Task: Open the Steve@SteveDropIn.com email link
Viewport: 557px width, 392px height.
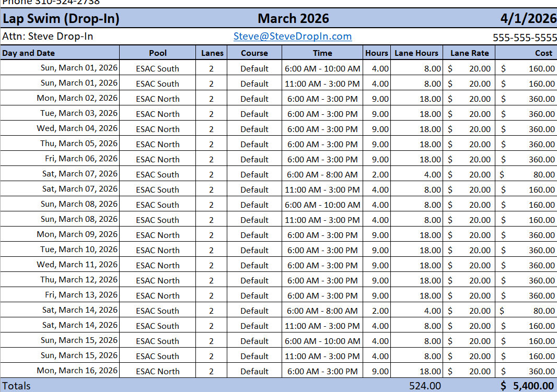Action: [x=293, y=37]
